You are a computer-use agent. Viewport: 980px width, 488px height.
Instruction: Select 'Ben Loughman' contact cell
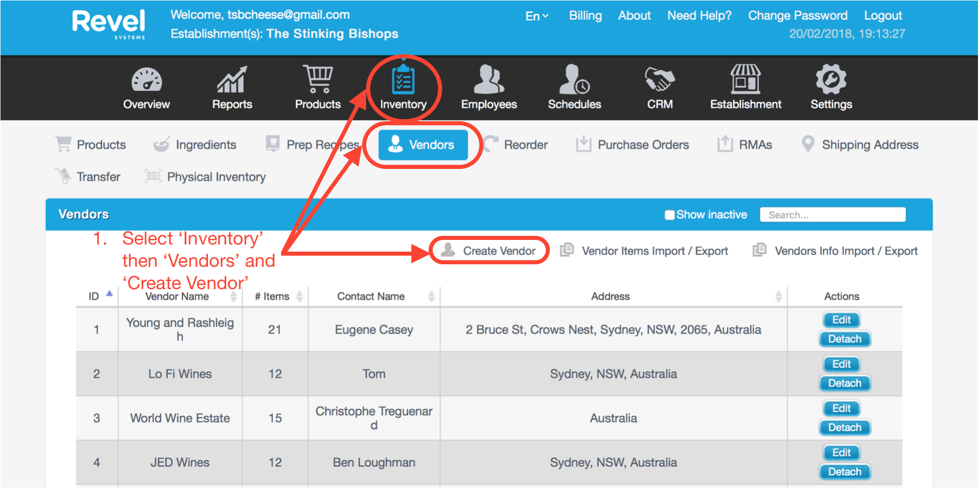click(374, 462)
